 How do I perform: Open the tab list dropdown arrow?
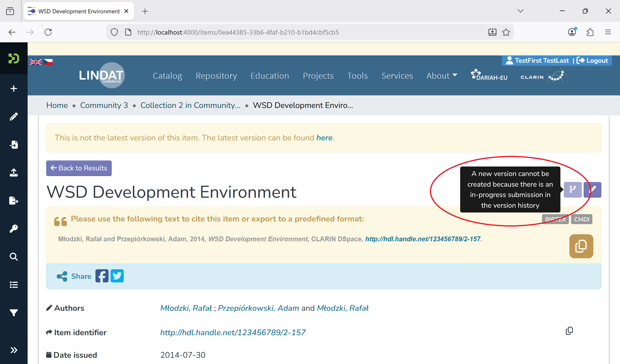(520, 11)
